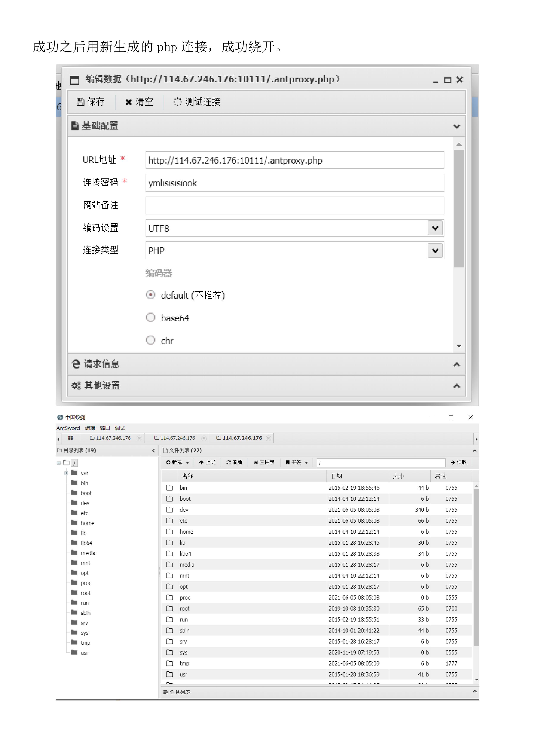Click the 中国蚁剑 app icon in title bar
The width and height of the screenshot is (535, 756).
(60, 417)
